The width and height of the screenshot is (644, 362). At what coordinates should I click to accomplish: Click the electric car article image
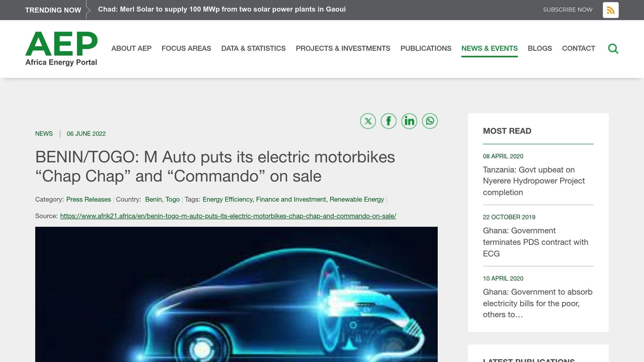(x=236, y=292)
